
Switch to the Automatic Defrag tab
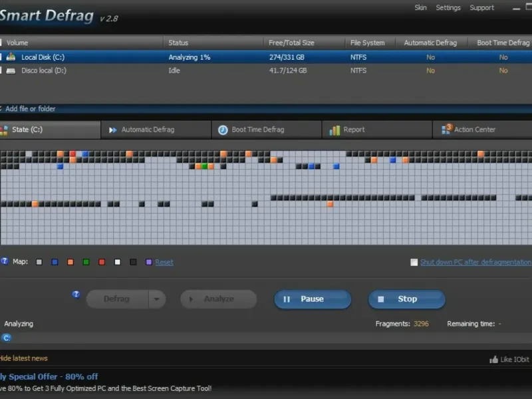156,130
